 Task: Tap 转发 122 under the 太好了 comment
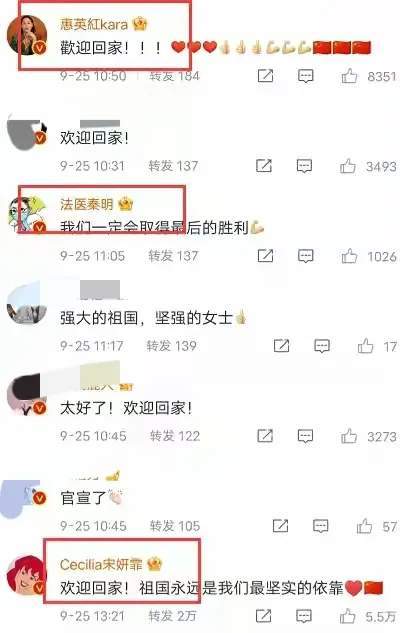[x=175, y=436]
